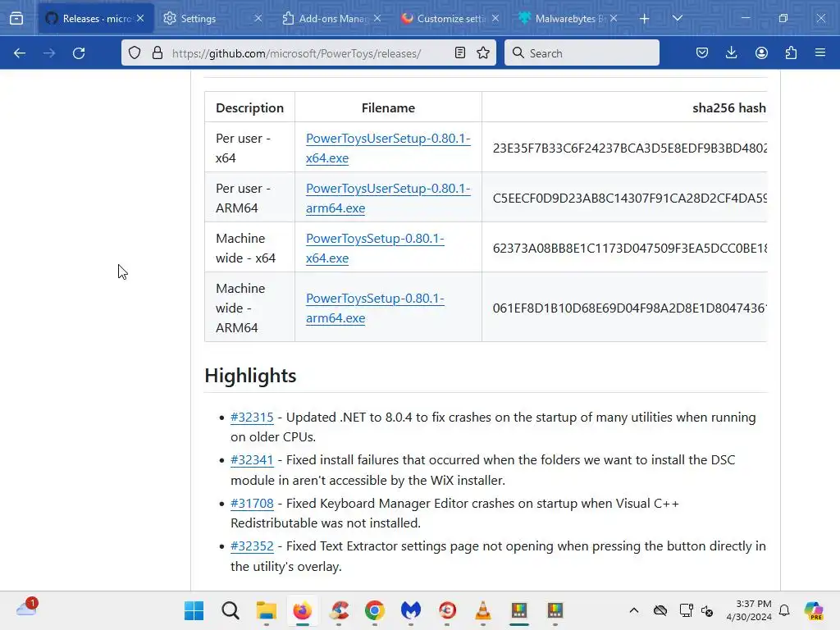Click the browser Search box
Image resolution: width=840 pixels, height=630 pixels.
582,52
